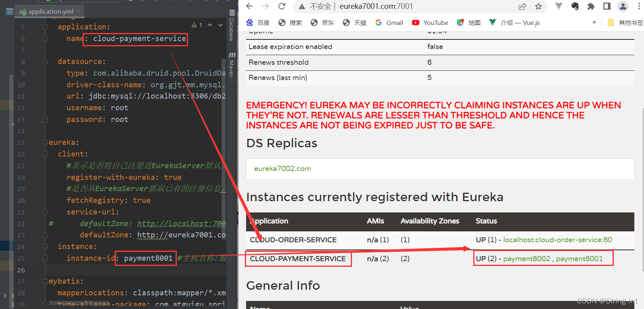Click line number 26 in gutter

(x=21, y=270)
